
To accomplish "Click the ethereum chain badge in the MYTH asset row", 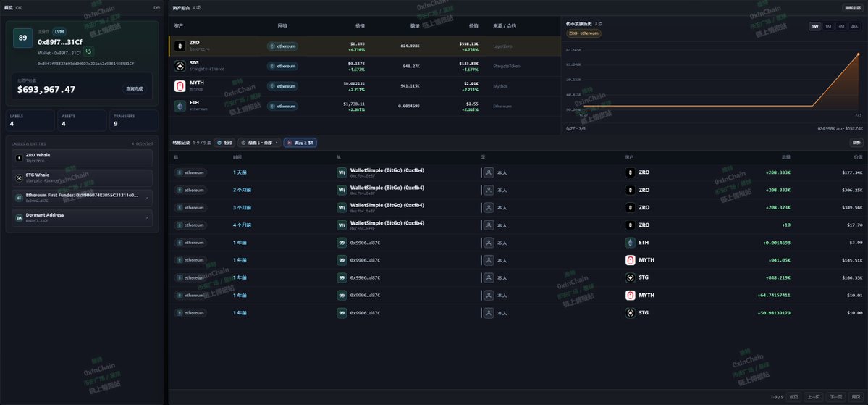I will (x=282, y=86).
